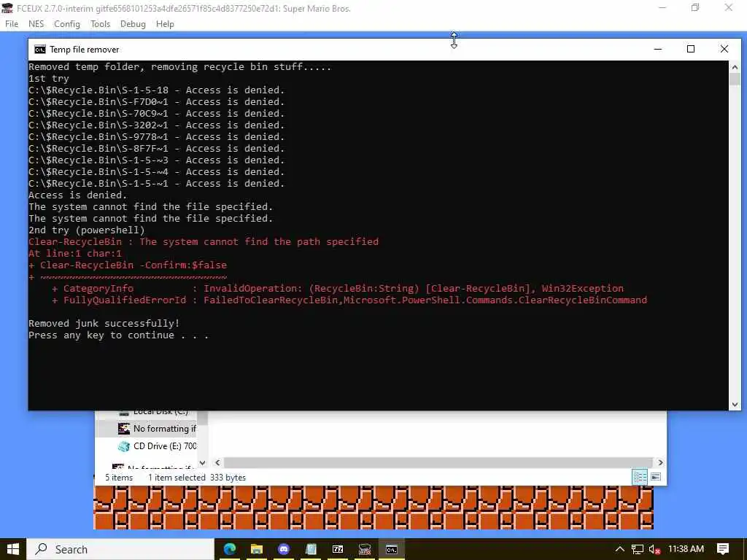Image resolution: width=747 pixels, height=560 pixels.
Task: Click "Removed temp folder" console line
Action: coord(179,66)
